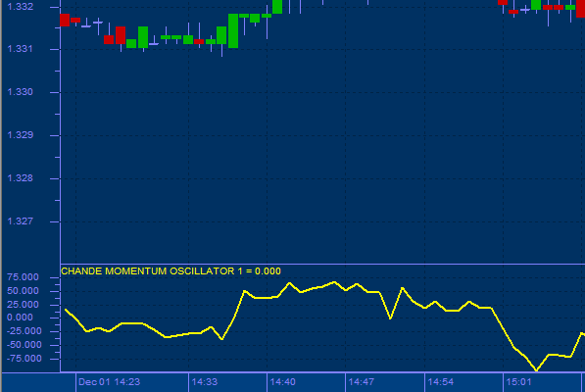Click the -50.000 oscillator scale value
Viewport: 585px width, 392px height.
point(24,345)
